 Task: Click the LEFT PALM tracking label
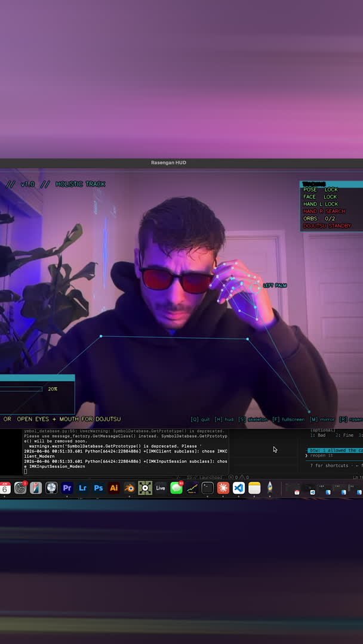[x=275, y=286]
